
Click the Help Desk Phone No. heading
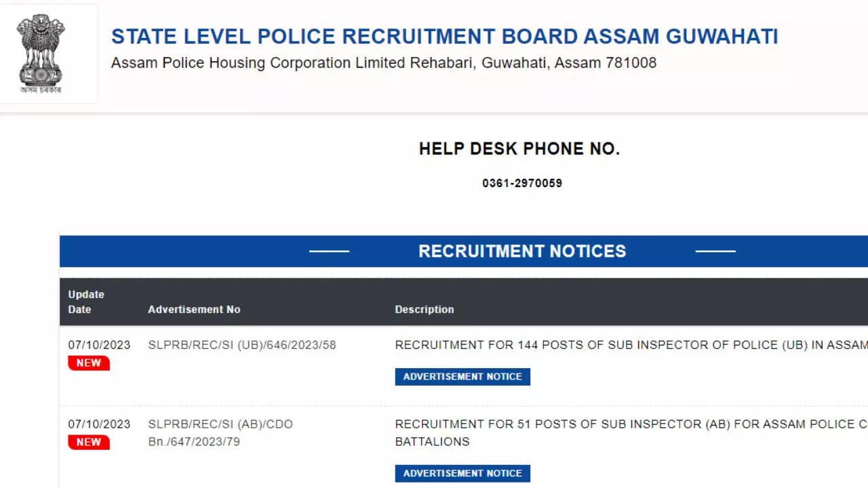pyautogui.click(x=519, y=149)
